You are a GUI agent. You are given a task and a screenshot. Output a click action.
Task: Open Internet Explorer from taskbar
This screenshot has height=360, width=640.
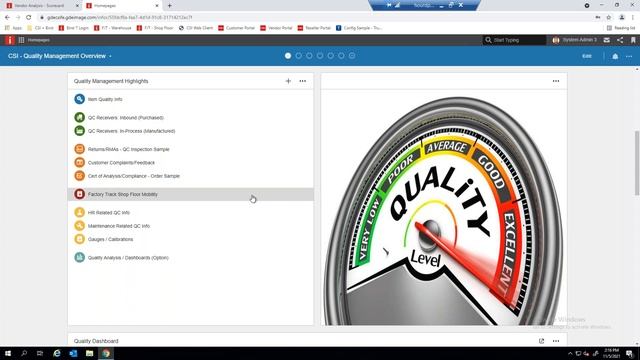coord(57,353)
